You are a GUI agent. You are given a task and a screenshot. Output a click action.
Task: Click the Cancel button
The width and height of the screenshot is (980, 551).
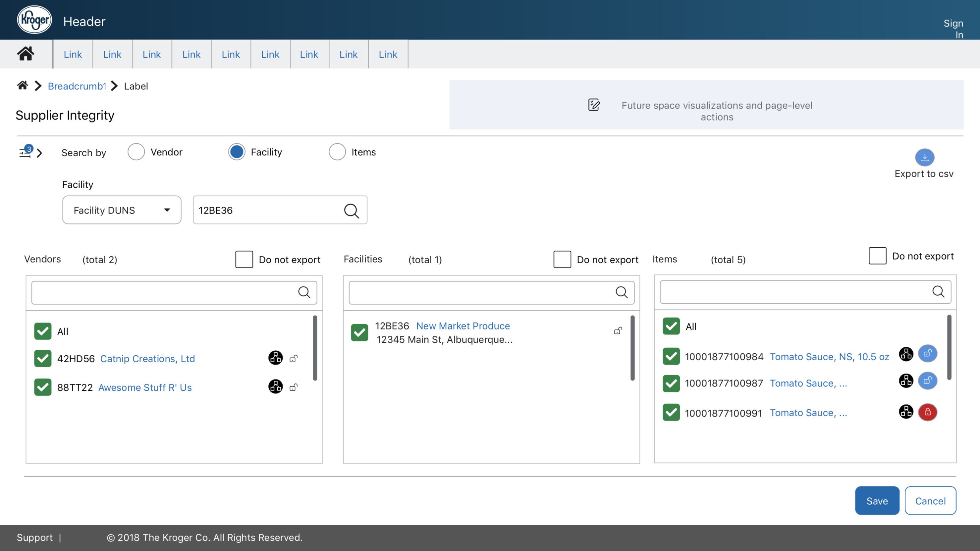pyautogui.click(x=930, y=501)
